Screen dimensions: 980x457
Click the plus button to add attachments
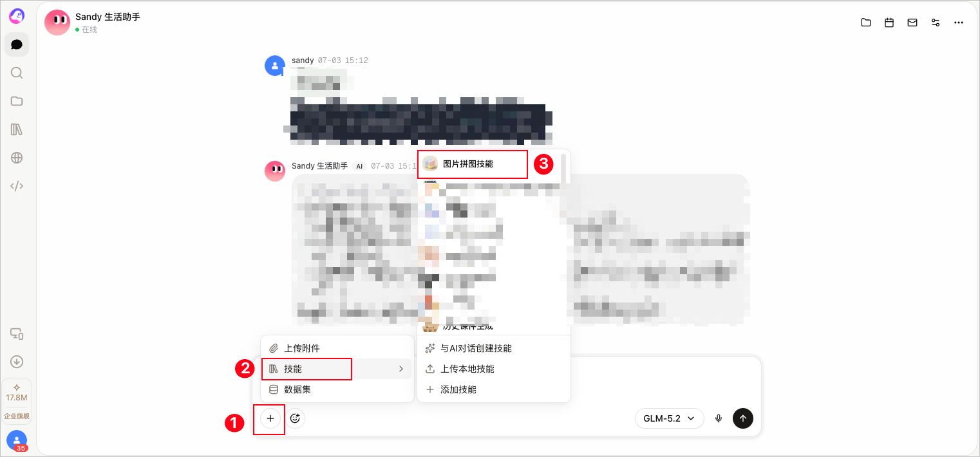coord(270,418)
